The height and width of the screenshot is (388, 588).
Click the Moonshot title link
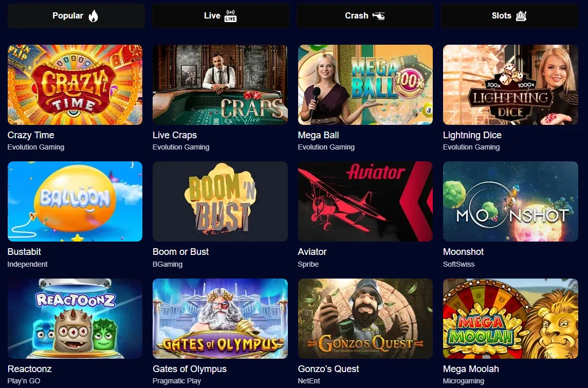(x=463, y=251)
